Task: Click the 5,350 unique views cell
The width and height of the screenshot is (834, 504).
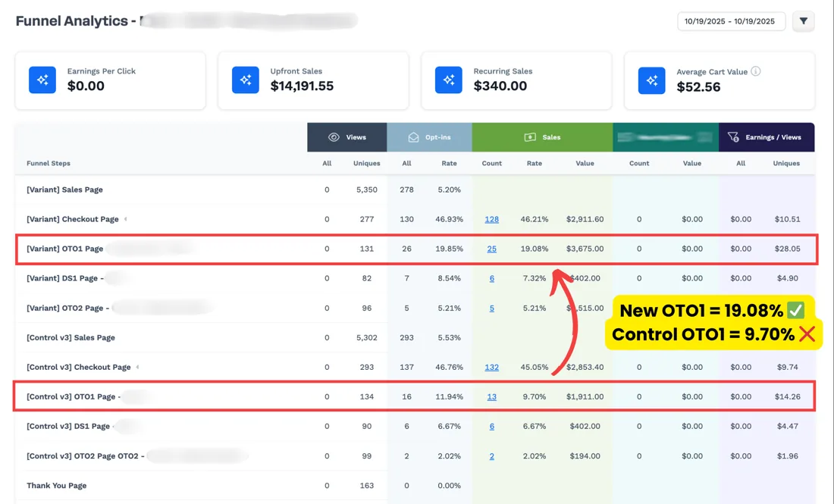Action: pyautogui.click(x=366, y=189)
